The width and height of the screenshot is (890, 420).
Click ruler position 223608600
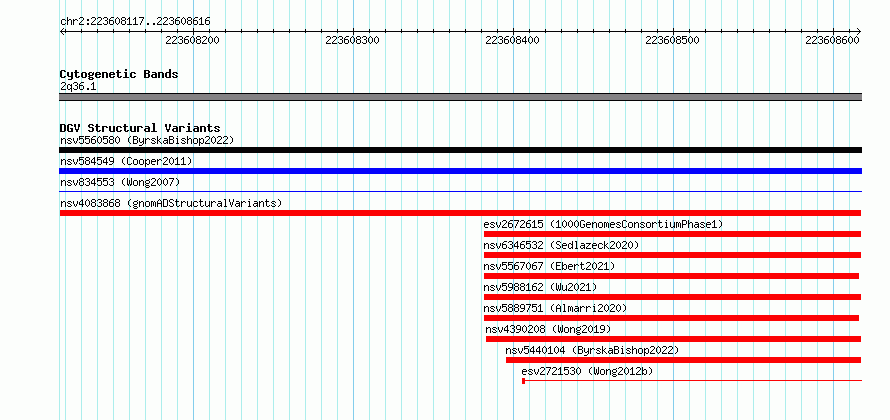(x=833, y=41)
